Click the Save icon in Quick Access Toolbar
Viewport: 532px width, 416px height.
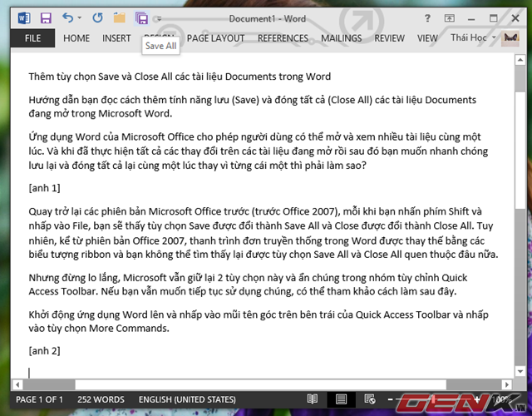click(x=45, y=17)
